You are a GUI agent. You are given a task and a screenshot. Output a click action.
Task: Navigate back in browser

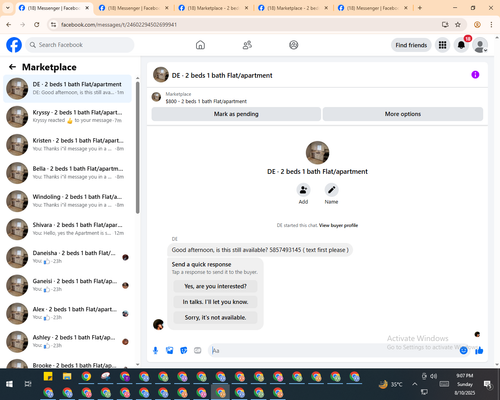tap(9, 24)
